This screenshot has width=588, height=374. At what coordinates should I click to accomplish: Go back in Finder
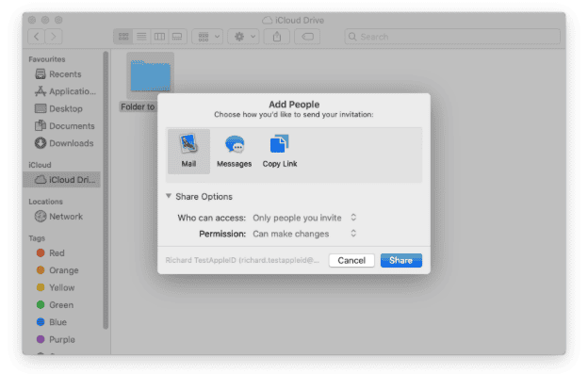(37, 37)
